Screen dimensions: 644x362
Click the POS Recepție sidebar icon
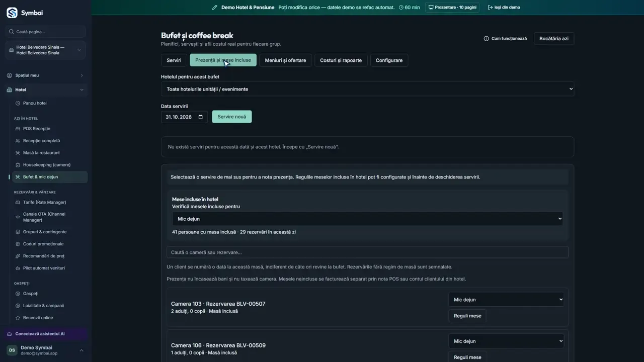click(18, 129)
